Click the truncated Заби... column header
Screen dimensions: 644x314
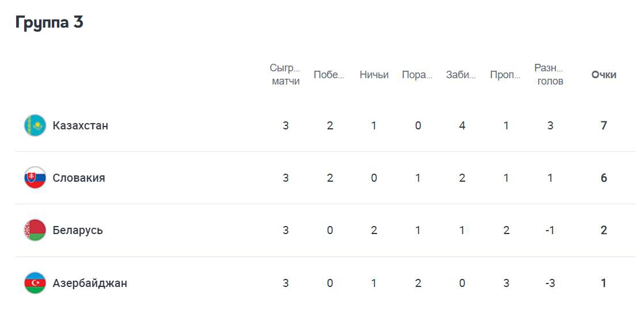pos(462,75)
